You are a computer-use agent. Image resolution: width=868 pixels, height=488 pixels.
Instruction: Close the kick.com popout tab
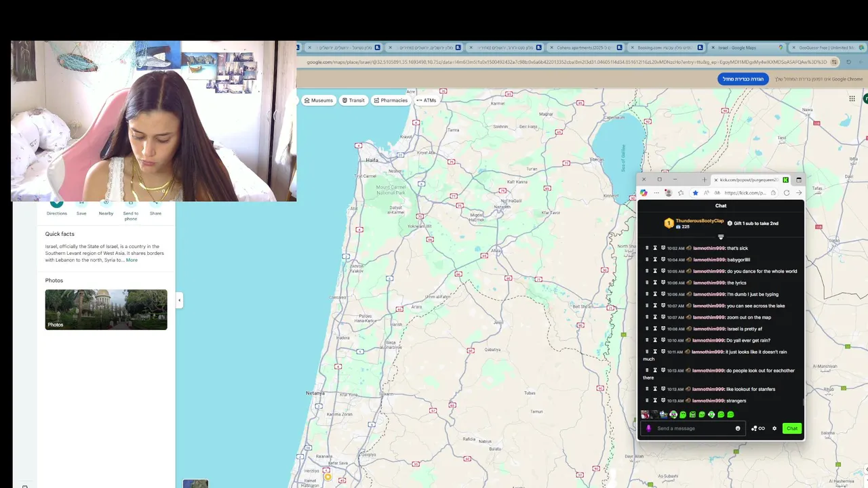tap(715, 180)
